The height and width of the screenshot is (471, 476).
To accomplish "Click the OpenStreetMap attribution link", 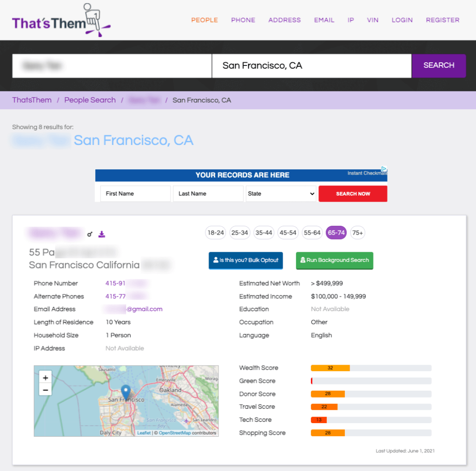I will (x=175, y=433).
